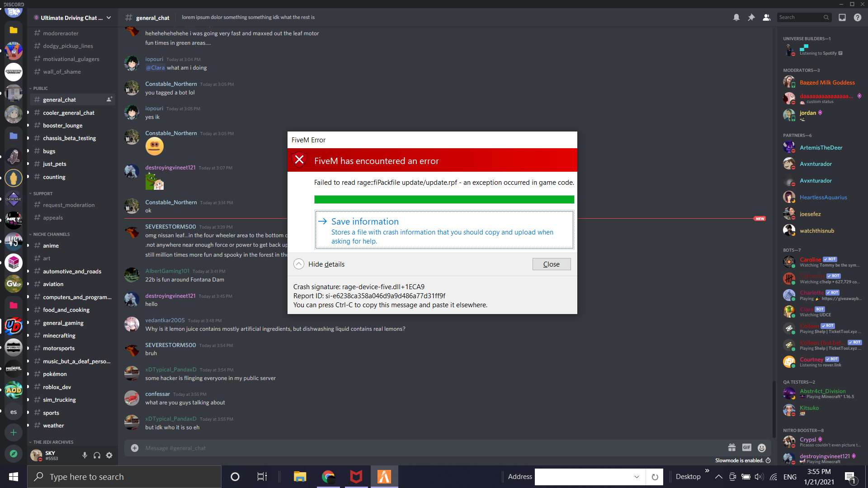Toggle the member list panel
Screen dimensions: 868x488
[x=766, y=17]
